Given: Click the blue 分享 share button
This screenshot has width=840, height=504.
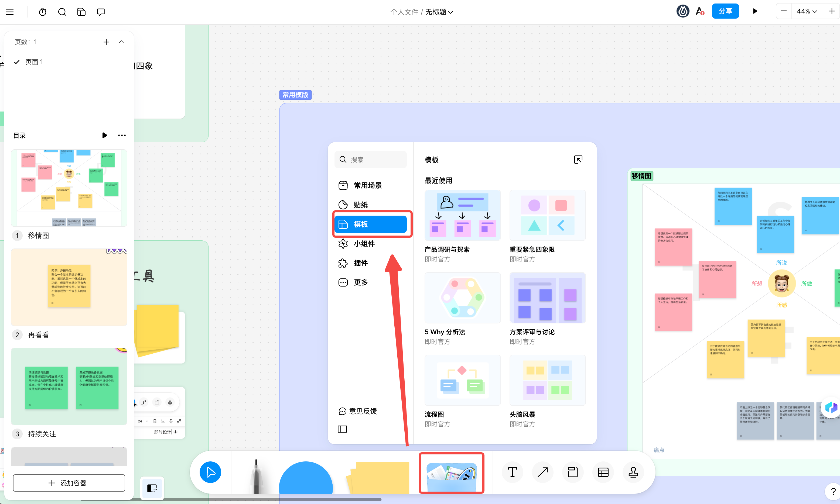Looking at the screenshot, I should pyautogui.click(x=725, y=11).
